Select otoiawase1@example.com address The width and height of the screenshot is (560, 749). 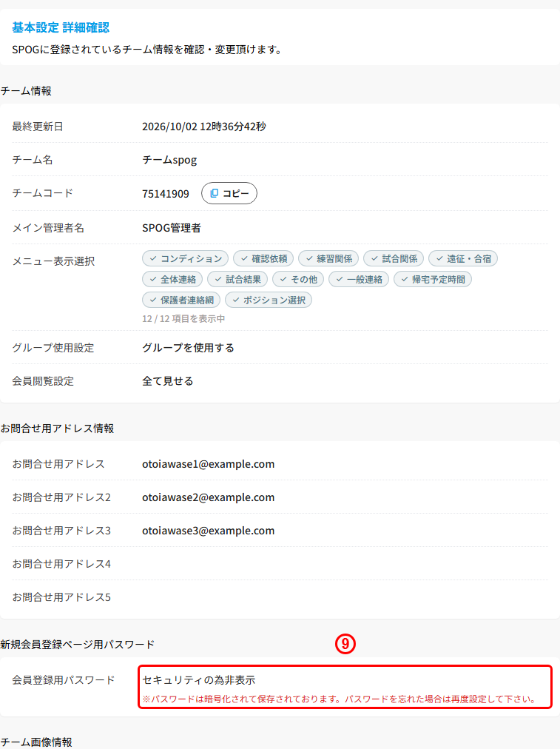pos(208,464)
